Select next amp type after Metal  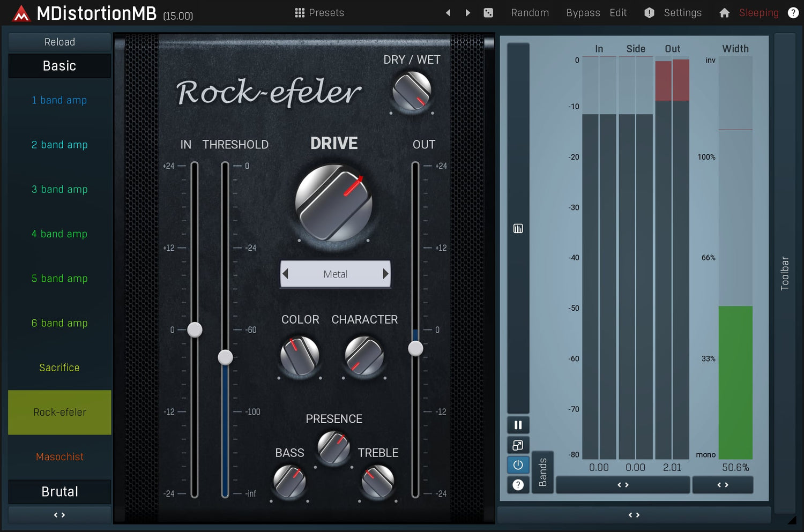pos(385,274)
